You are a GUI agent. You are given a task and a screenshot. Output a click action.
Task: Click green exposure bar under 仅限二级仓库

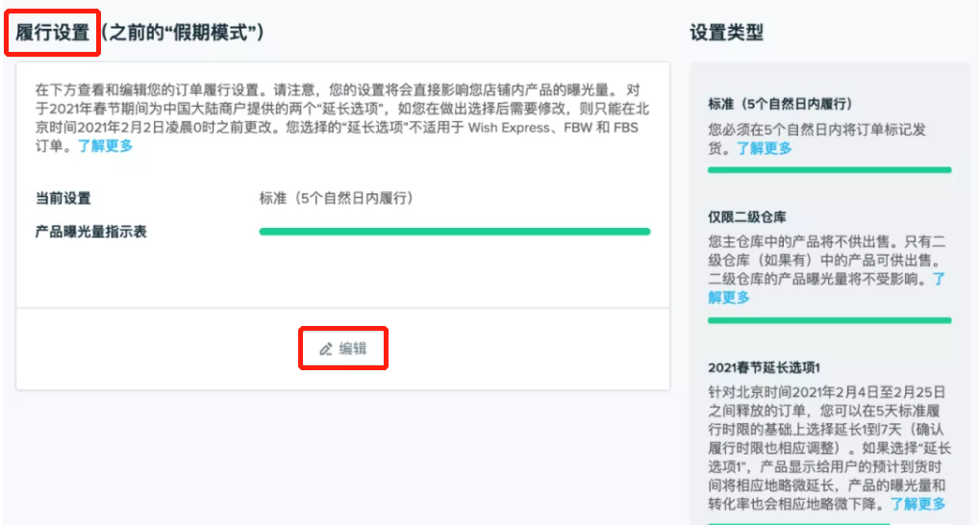[x=829, y=320]
